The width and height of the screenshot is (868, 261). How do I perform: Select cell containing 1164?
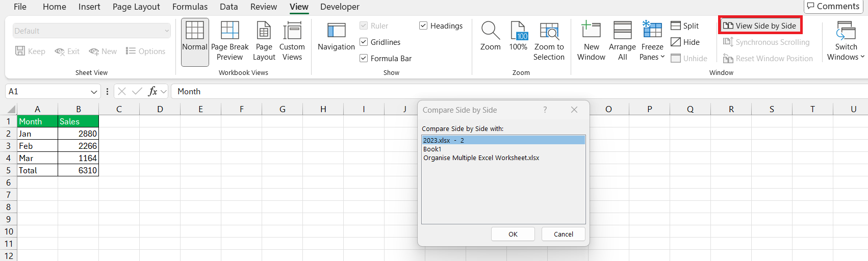coord(78,158)
